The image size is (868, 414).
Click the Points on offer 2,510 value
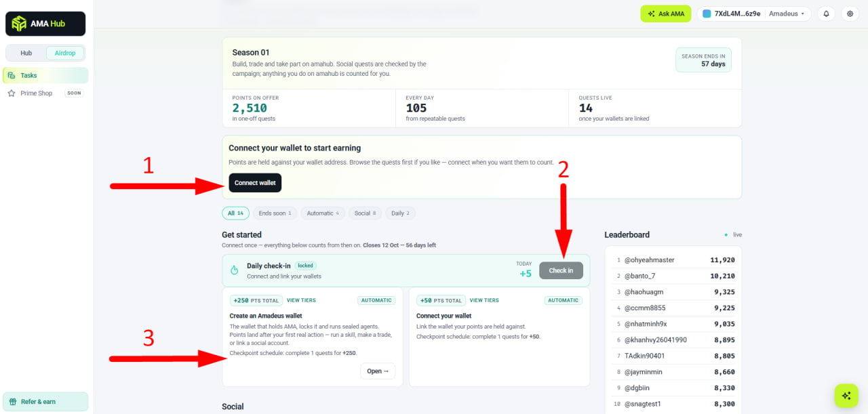(x=250, y=108)
